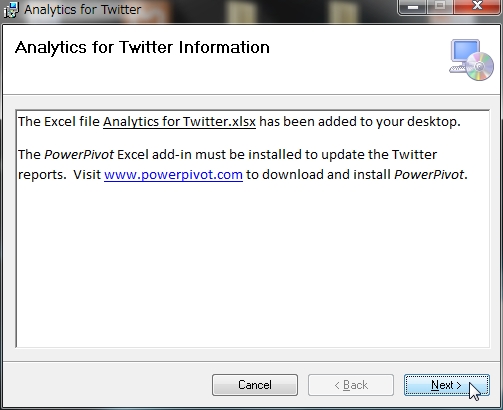
Task: Minimize the Analytics for Twitter window
Action: [x=413, y=7]
